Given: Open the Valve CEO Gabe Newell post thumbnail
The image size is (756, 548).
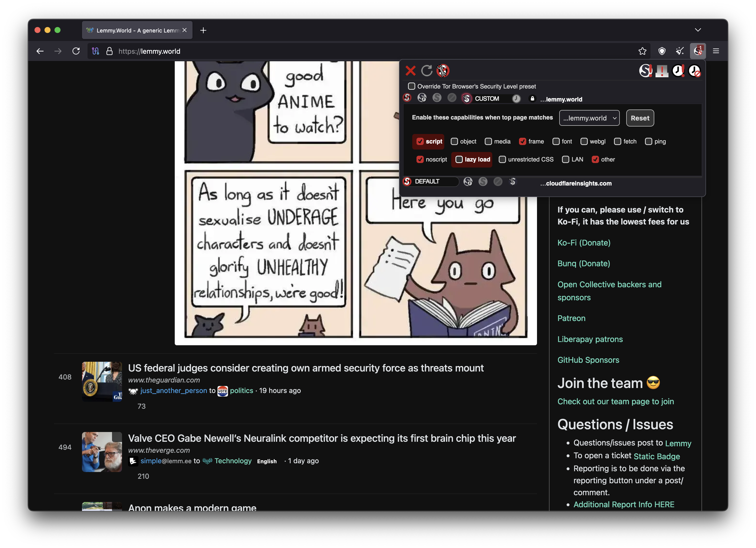Looking at the screenshot, I should pyautogui.click(x=102, y=452).
